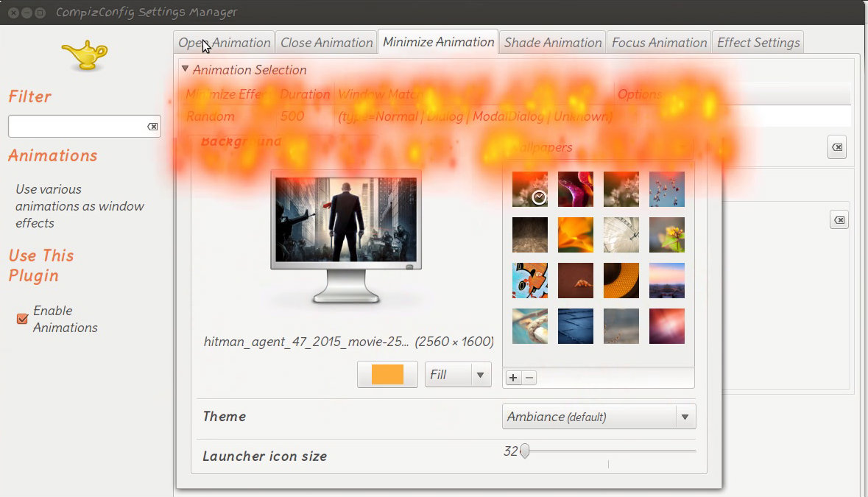Click the checkmark badge on the active wallpaper
The width and height of the screenshot is (868, 497).
coord(538,197)
